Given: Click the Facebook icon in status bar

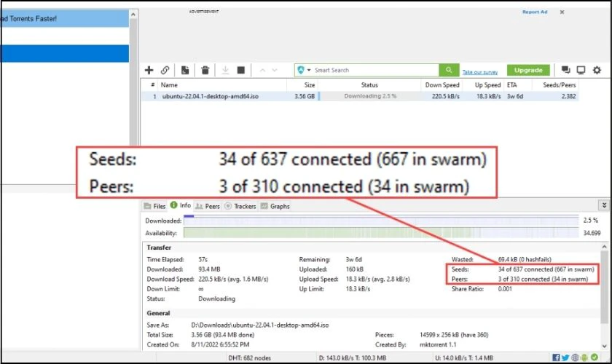Looking at the screenshot, I should (556, 357).
